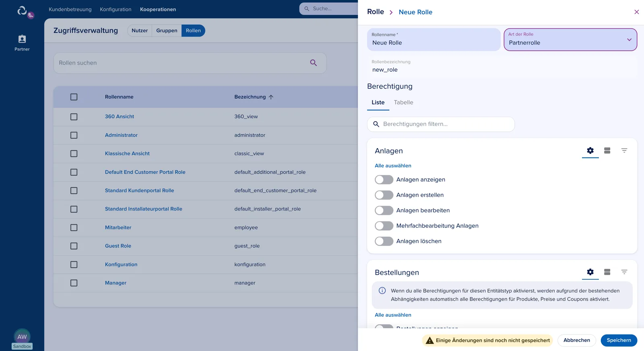Switch to the Liste tab

(378, 103)
